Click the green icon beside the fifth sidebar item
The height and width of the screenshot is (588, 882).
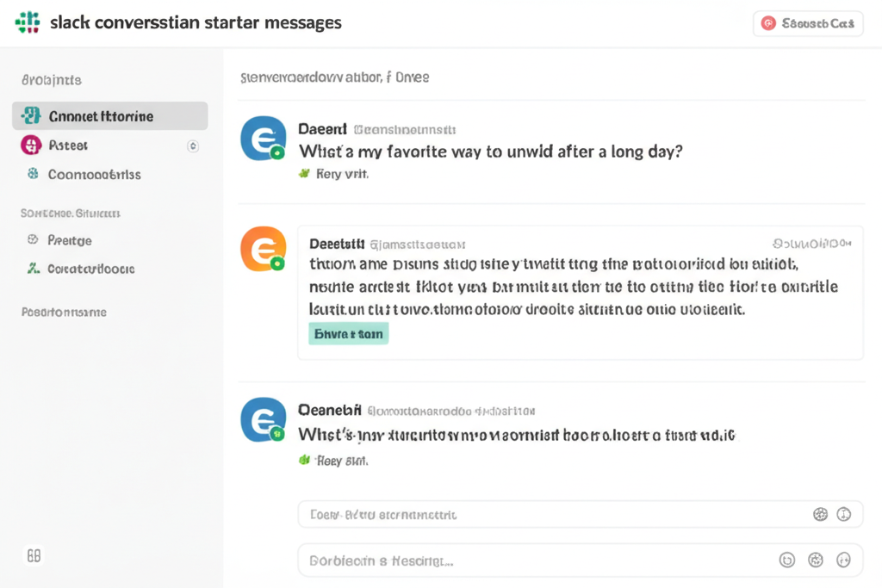(34, 269)
